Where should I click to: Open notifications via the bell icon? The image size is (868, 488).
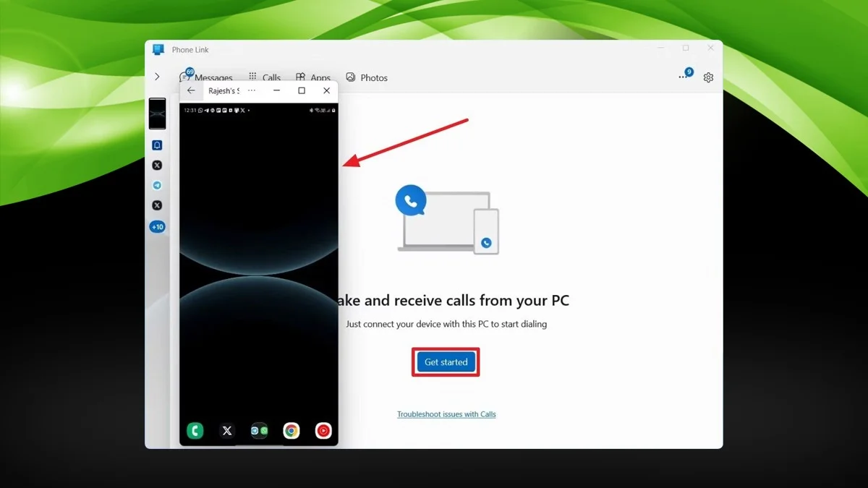157,145
